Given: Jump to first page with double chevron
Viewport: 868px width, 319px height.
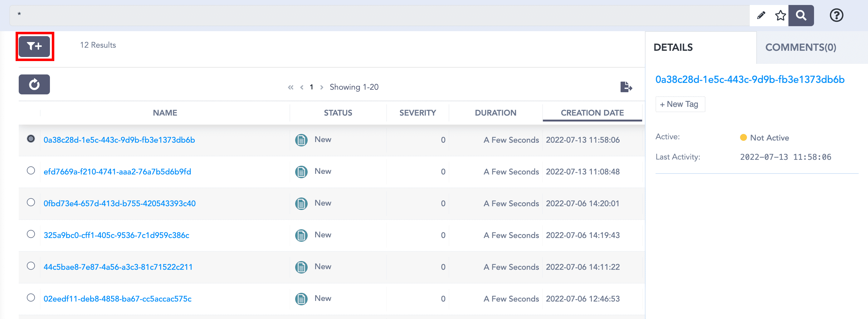Looking at the screenshot, I should (x=290, y=88).
